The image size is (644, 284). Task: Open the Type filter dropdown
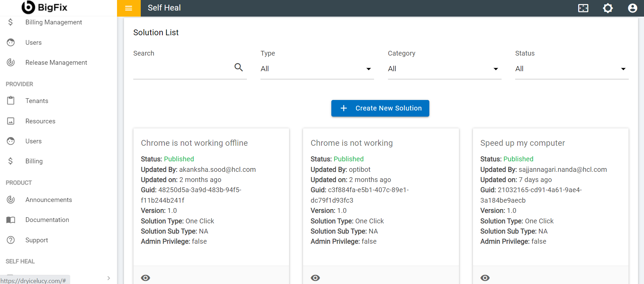pyautogui.click(x=317, y=69)
